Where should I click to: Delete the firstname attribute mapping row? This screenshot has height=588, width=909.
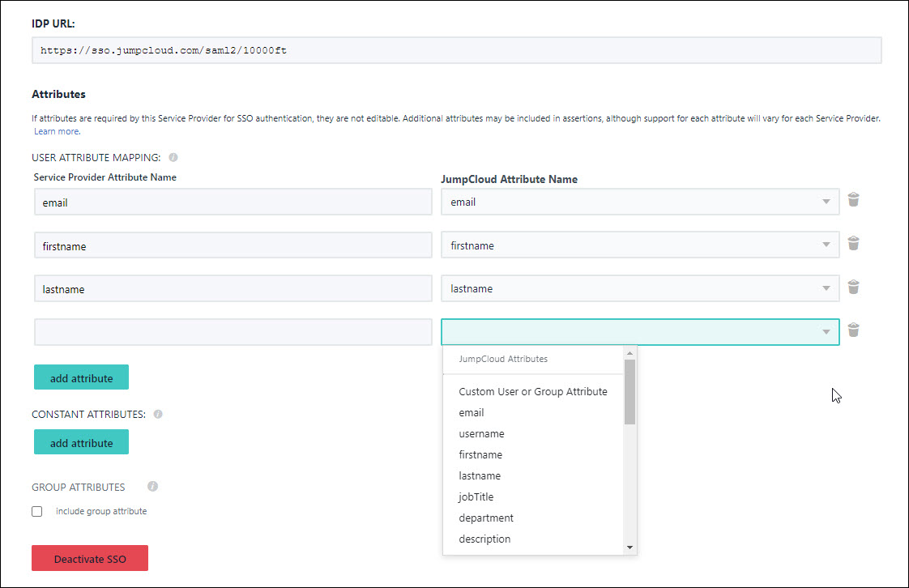[853, 243]
